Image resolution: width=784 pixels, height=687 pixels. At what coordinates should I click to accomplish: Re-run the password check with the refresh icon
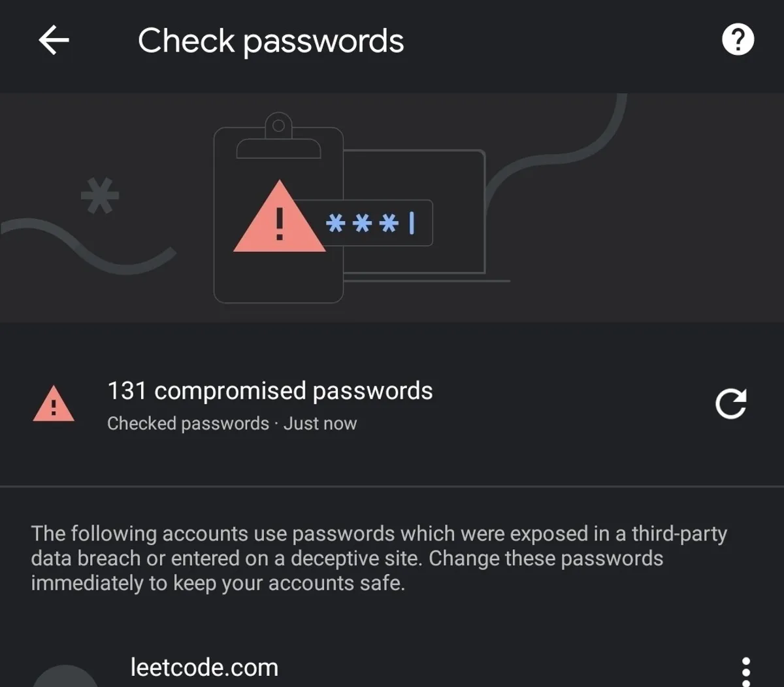(730, 403)
